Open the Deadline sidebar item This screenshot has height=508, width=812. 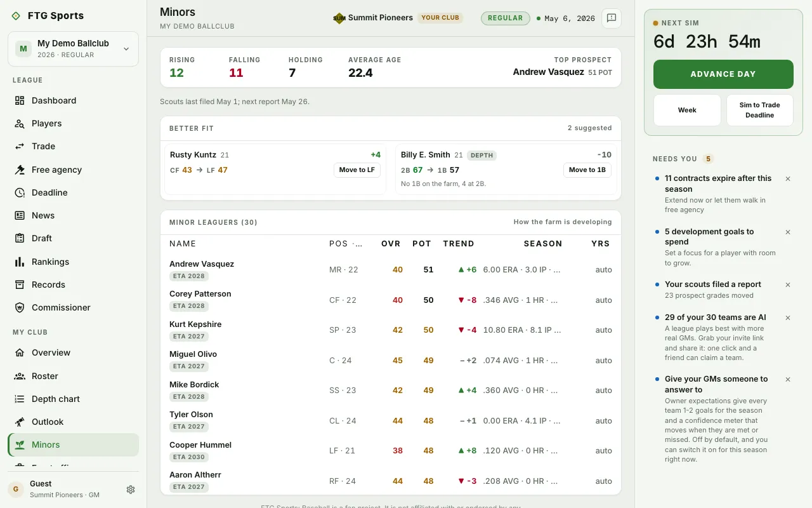[74, 192]
